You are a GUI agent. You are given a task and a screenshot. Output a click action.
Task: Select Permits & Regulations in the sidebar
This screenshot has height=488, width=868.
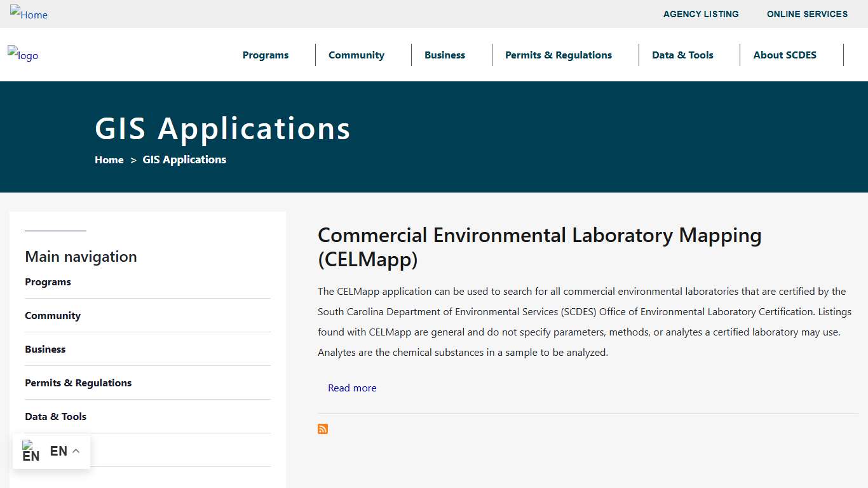click(78, 383)
